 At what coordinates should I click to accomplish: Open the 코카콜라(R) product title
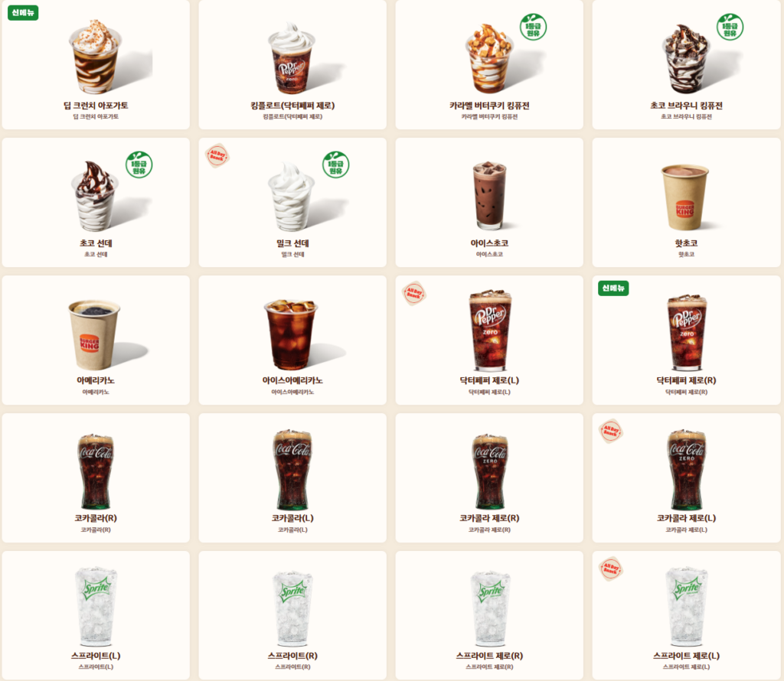pos(96,518)
